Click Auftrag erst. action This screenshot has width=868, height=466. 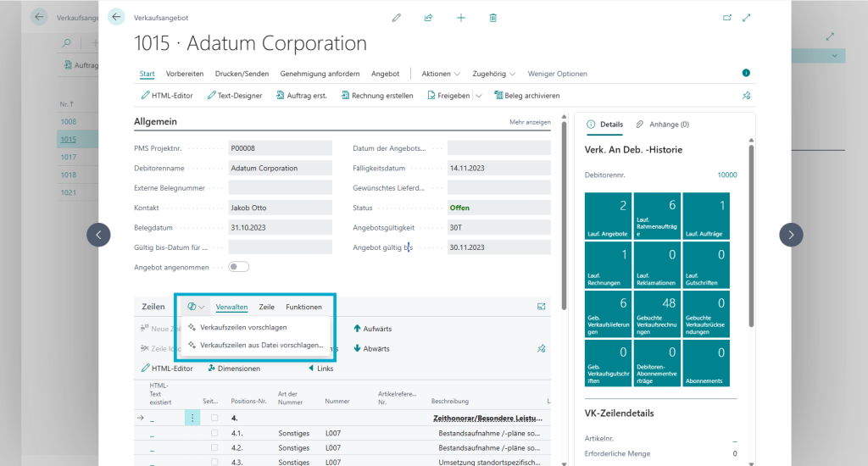(302, 96)
